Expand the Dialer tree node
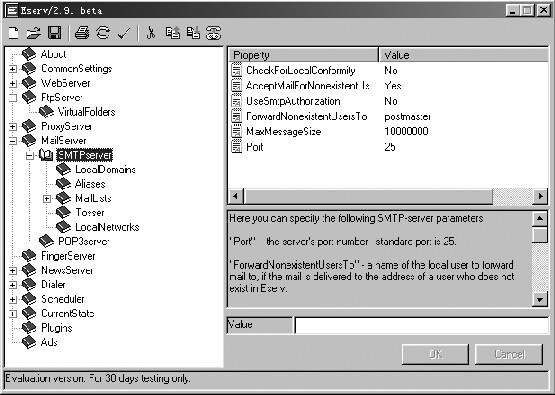This screenshot has width=555, height=395. pyautogui.click(x=12, y=285)
